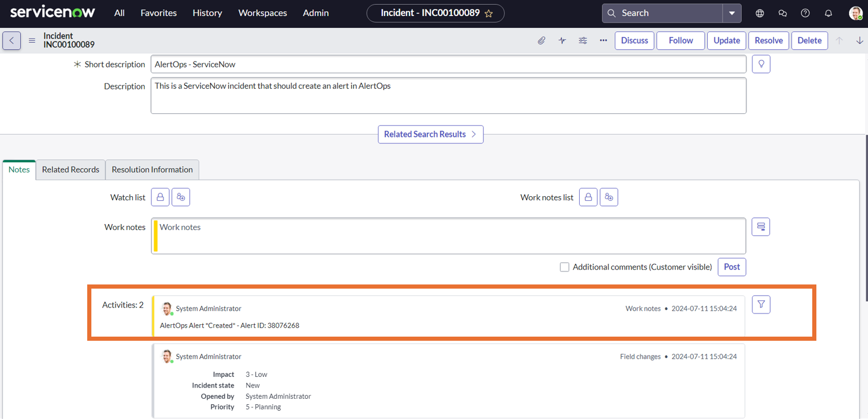Click the lightbulb icon beside Short description
The image size is (868, 419).
pyautogui.click(x=761, y=64)
